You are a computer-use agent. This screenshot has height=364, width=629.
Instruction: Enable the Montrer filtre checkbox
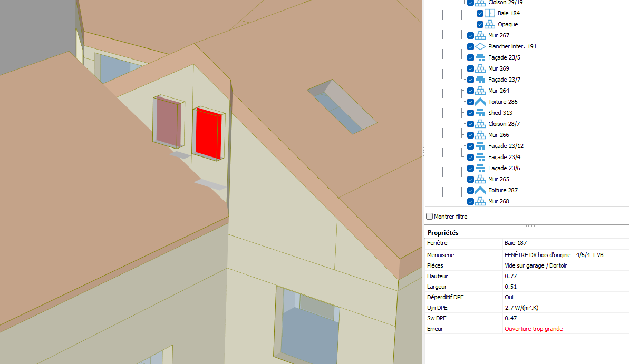point(430,217)
